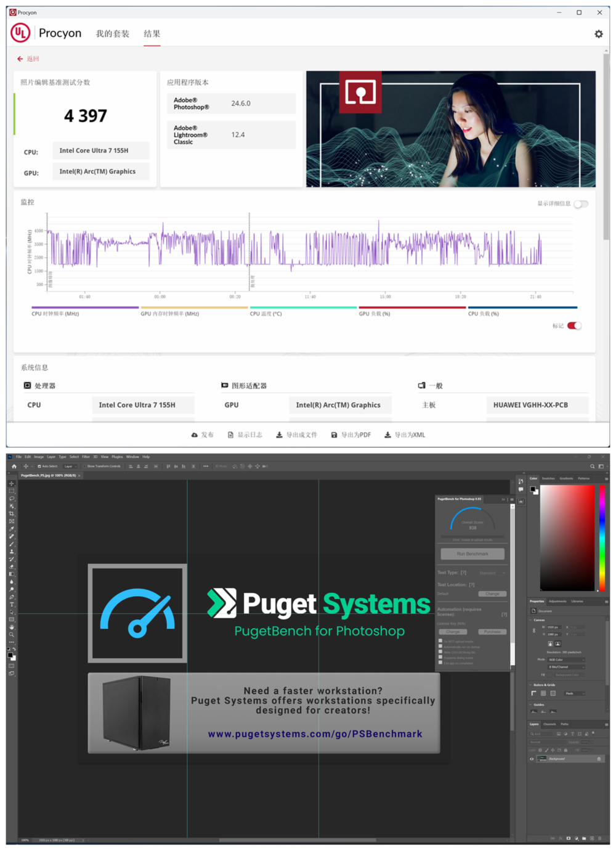Toggle grid icon in Rulers & Grids
The height and width of the screenshot is (850, 616).
[543, 693]
